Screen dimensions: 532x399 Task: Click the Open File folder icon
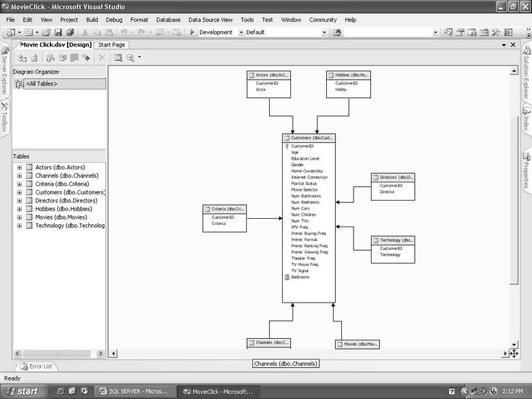click(x=46, y=33)
